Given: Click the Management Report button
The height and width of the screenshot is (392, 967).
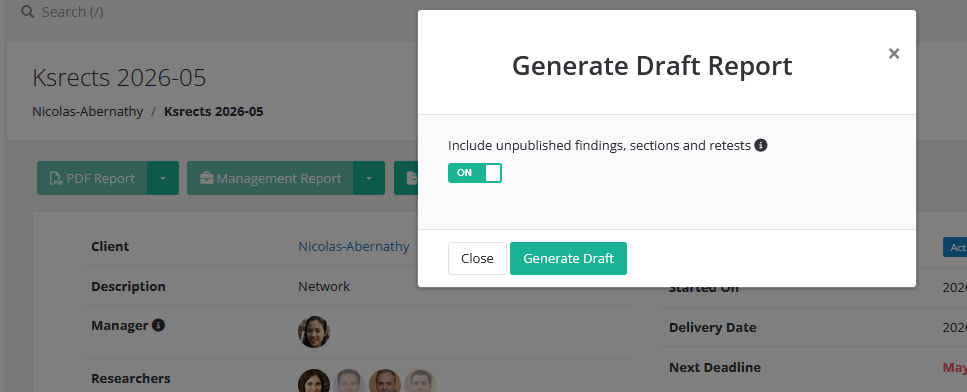Looking at the screenshot, I should 270,178.
